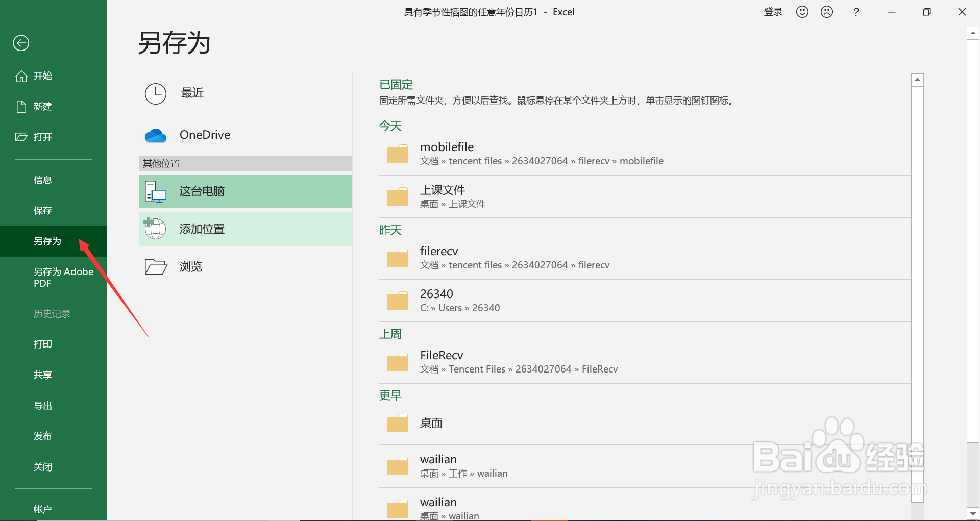980x521 pixels.
Task: Click the outer scrollbar down arrow
Action: click(x=973, y=513)
